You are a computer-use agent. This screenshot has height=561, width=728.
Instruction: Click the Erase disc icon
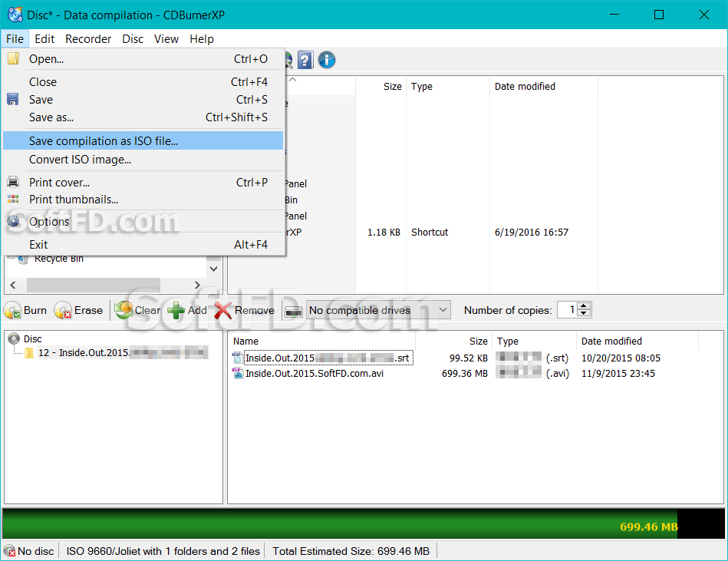tap(63, 311)
